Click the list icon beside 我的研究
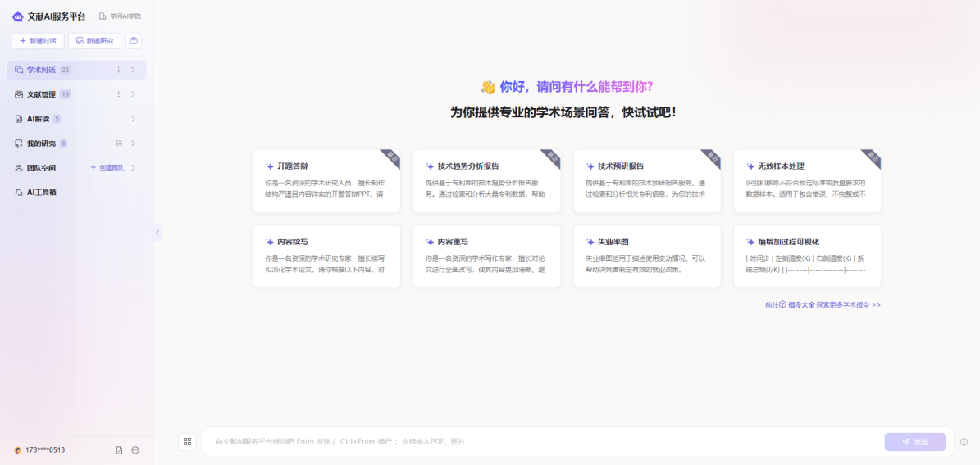The width and height of the screenshot is (980, 465). (119, 144)
